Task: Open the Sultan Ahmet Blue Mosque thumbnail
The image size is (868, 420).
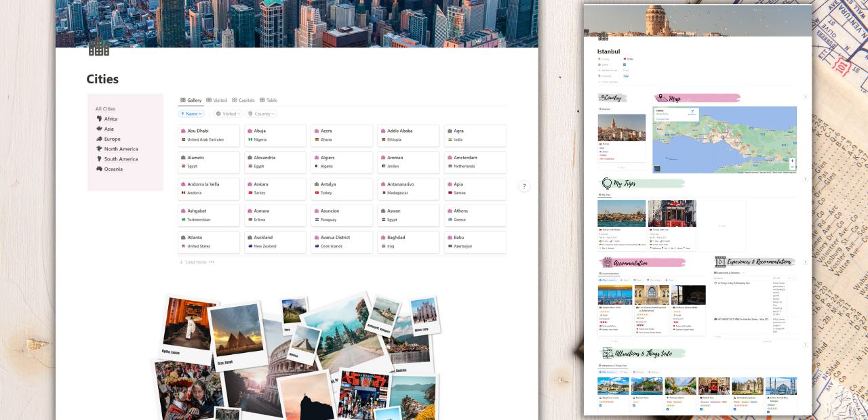Action: pyautogui.click(x=781, y=385)
